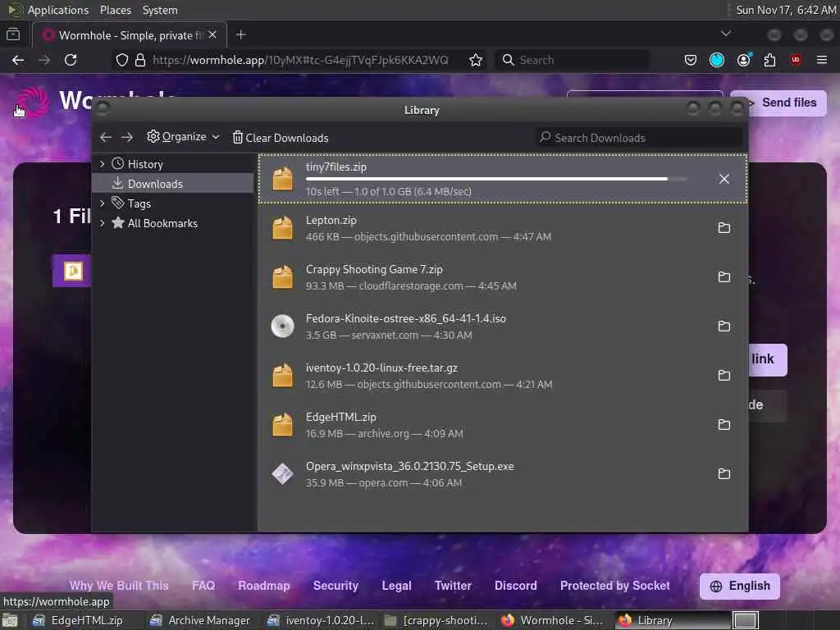This screenshot has height=630, width=840.
Task: Open uBlock Origin extension icon
Action: (x=796, y=60)
